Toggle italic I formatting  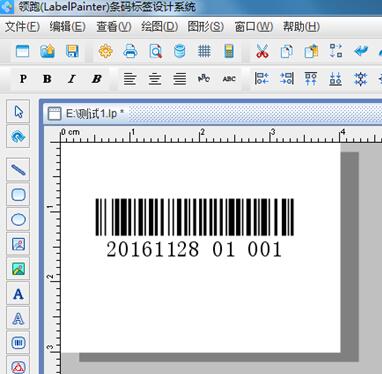(x=72, y=79)
